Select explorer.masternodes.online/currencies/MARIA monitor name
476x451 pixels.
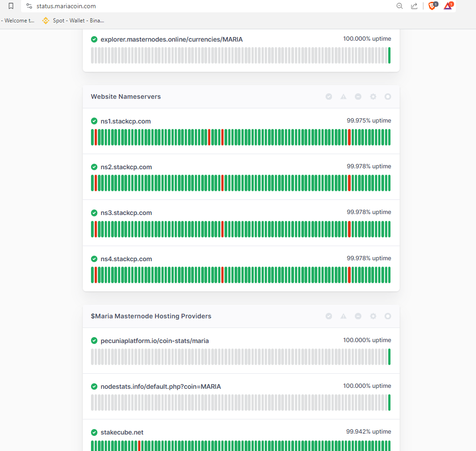click(171, 39)
